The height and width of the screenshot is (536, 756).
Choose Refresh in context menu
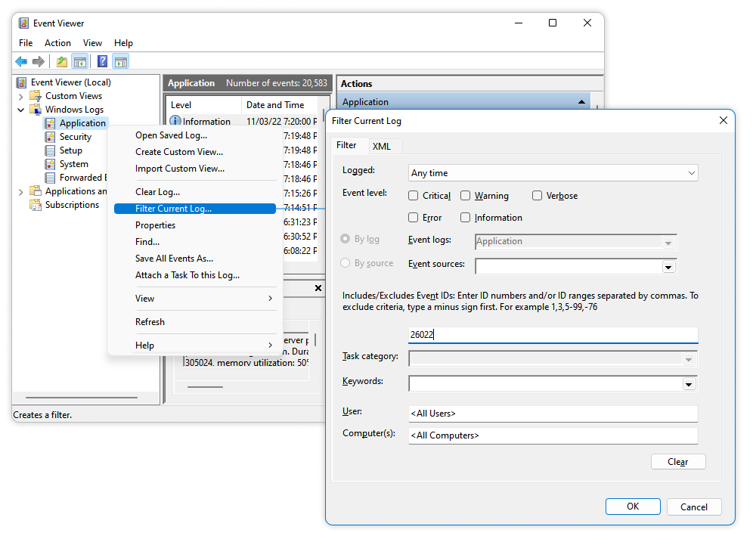pos(195,322)
